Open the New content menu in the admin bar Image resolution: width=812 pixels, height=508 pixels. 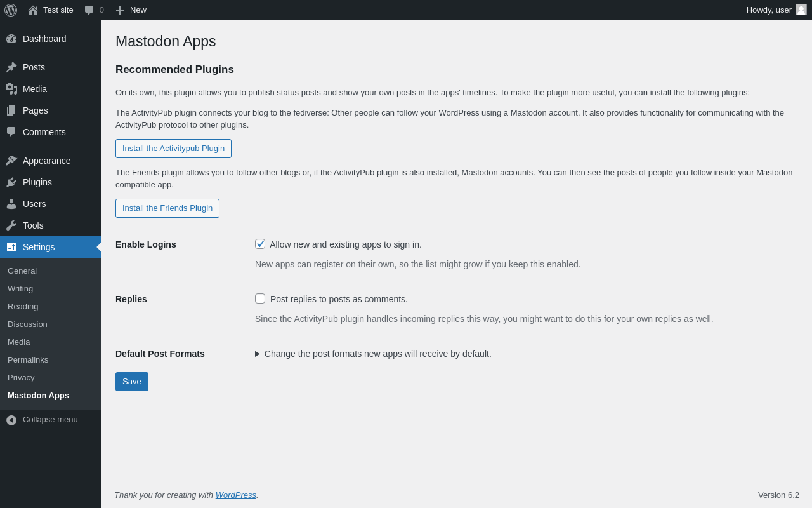pos(131,10)
